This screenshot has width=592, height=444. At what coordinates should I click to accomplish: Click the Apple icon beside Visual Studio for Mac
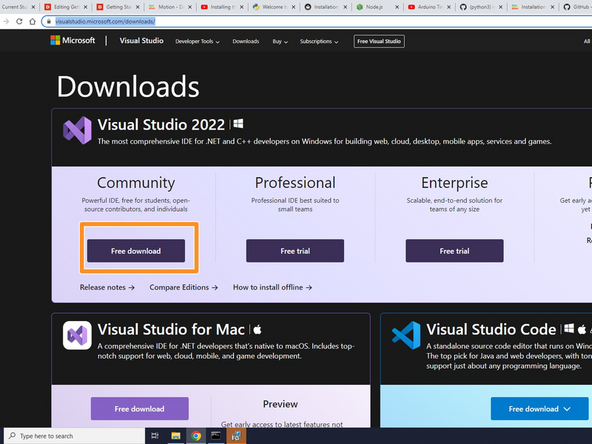click(257, 329)
